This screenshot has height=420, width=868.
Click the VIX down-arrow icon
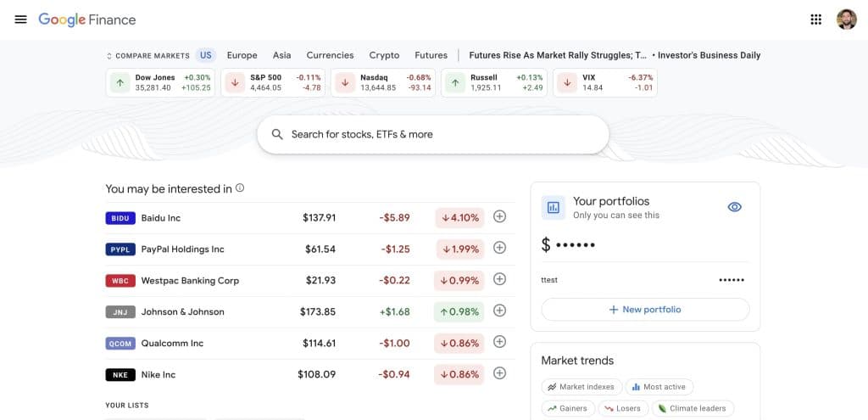(x=567, y=82)
